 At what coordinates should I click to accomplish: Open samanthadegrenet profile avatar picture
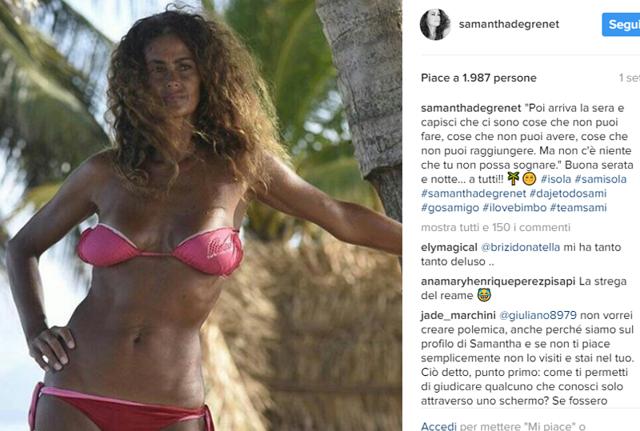(435, 25)
